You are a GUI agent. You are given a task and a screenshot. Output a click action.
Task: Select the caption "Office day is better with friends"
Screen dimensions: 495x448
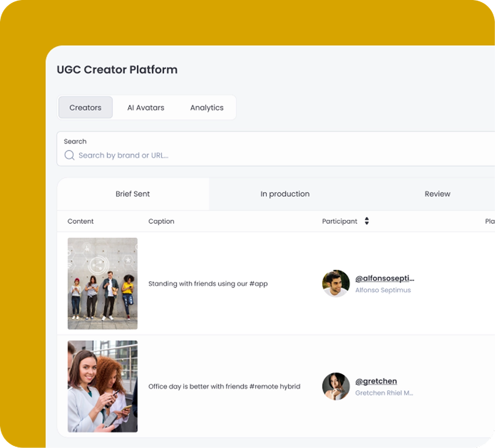[x=224, y=386]
